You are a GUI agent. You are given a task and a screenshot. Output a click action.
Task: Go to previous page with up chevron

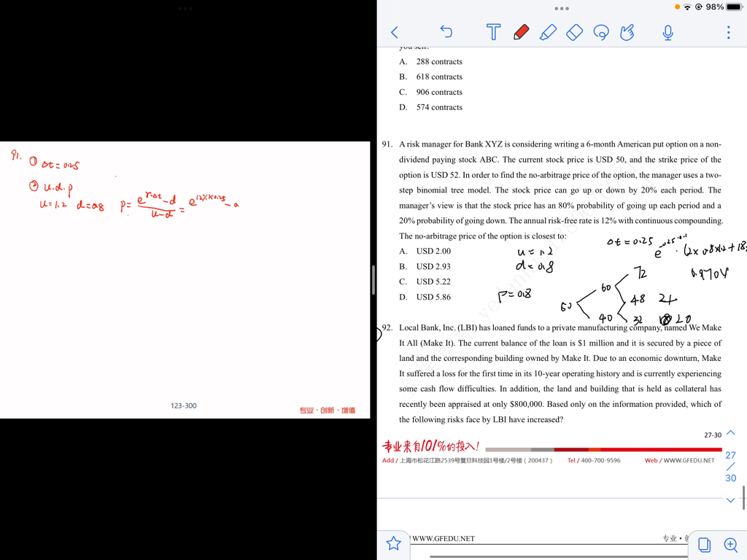[x=730, y=433]
